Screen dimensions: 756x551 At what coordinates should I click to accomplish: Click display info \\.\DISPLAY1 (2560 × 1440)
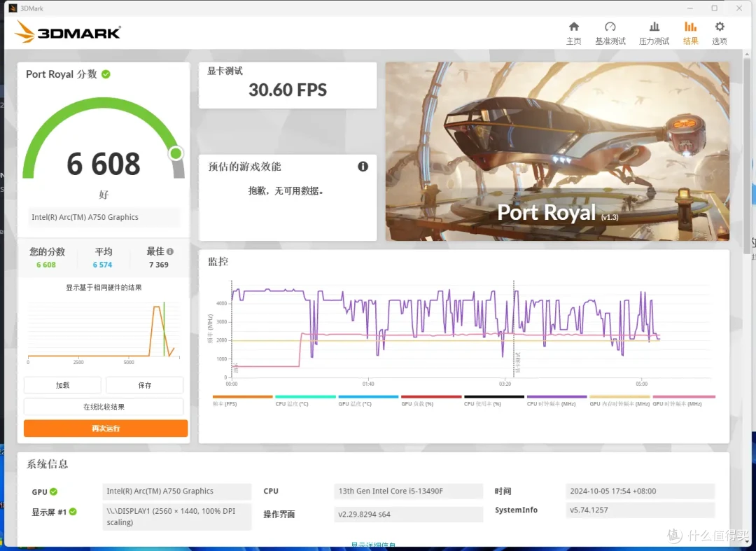(177, 517)
